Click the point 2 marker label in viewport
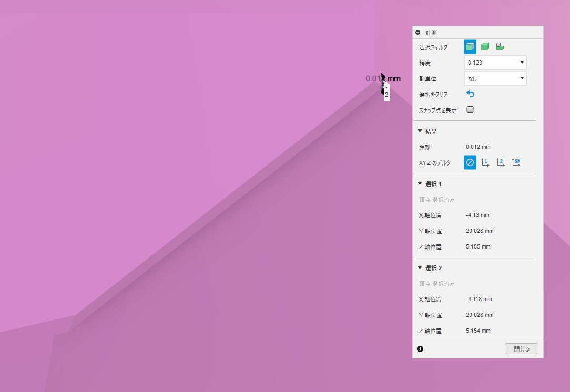This screenshot has height=392, width=570. coord(386,95)
